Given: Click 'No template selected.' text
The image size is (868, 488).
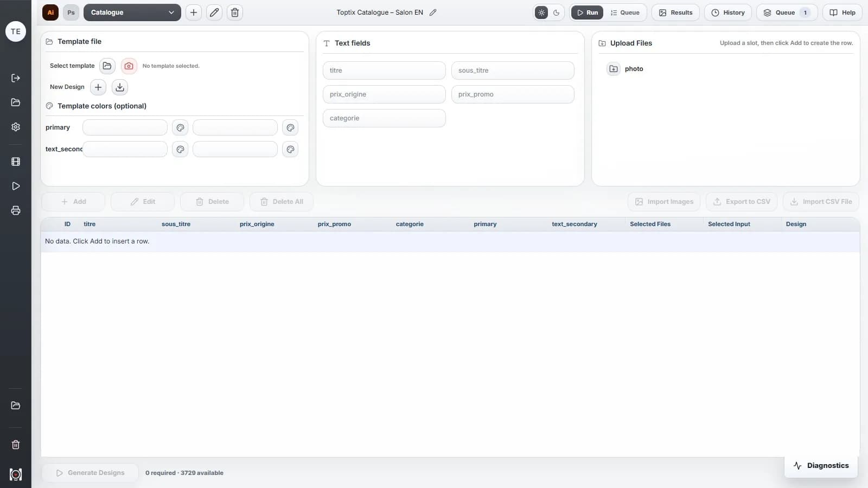Looking at the screenshot, I should pos(171,66).
